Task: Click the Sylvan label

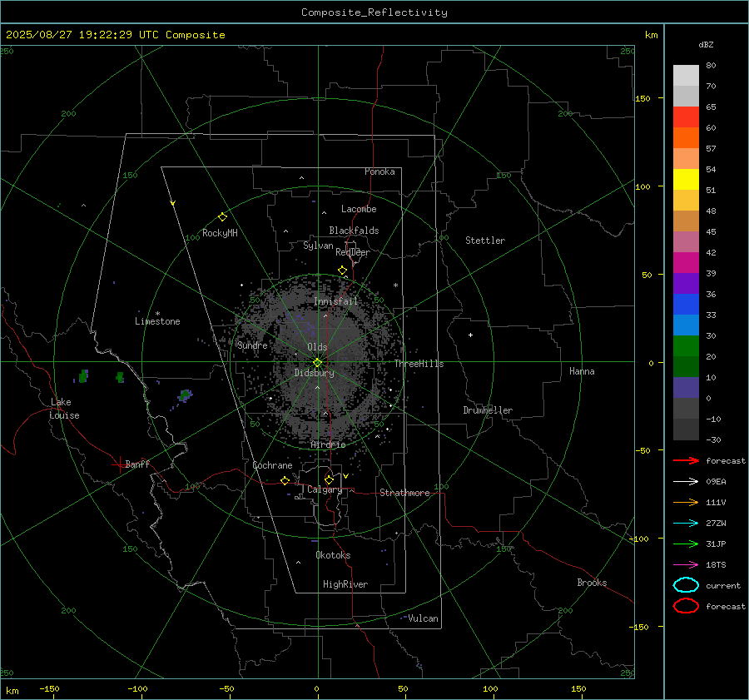Action: point(318,246)
